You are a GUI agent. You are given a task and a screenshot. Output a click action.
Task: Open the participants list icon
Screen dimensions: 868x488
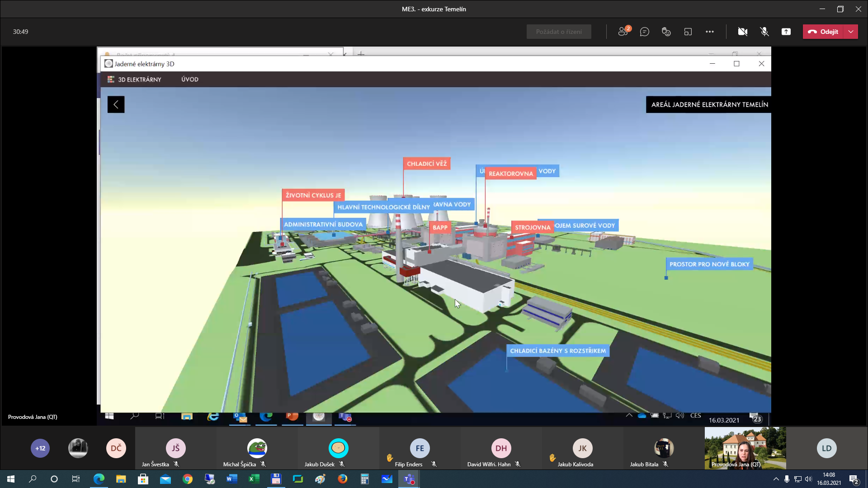(x=623, y=32)
